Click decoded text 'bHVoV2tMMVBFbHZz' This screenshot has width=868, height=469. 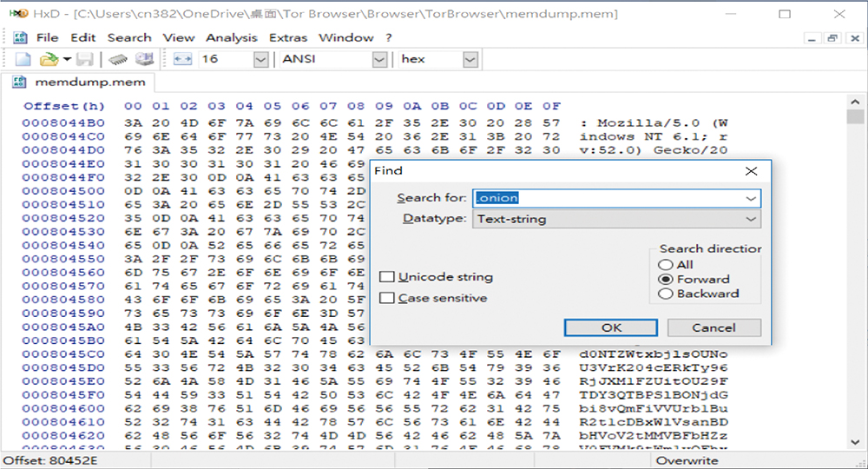[654, 436]
